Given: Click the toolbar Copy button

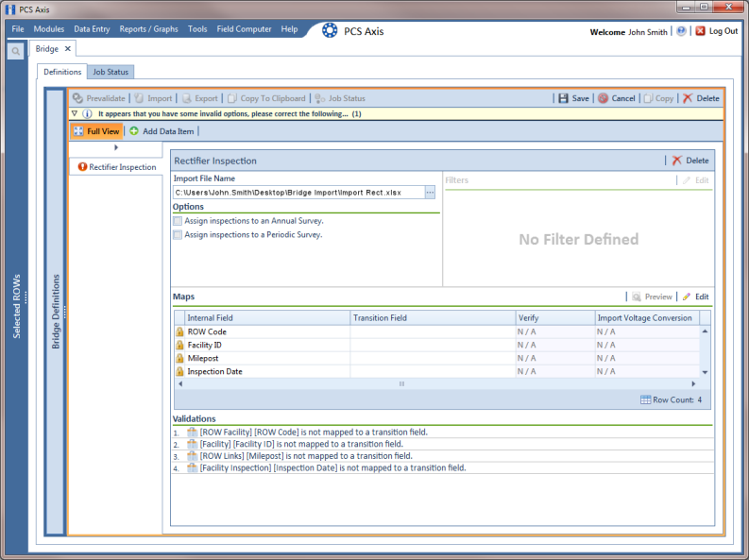Looking at the screenshot, I should point(658,98).
